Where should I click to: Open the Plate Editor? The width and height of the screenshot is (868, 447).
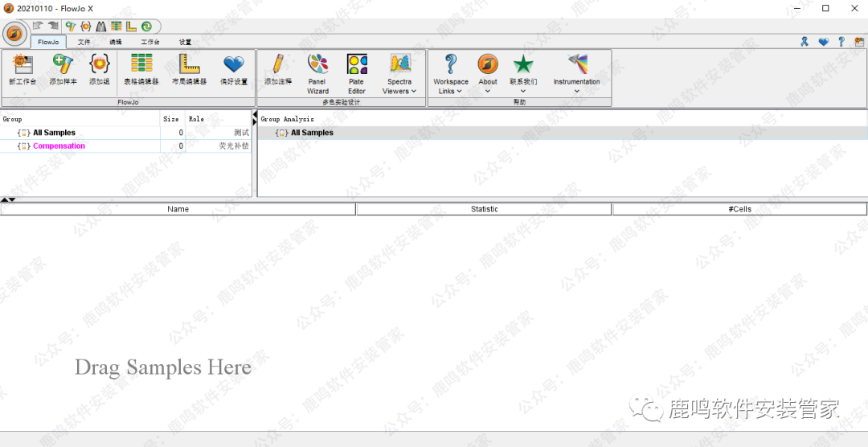pos(357,73)
